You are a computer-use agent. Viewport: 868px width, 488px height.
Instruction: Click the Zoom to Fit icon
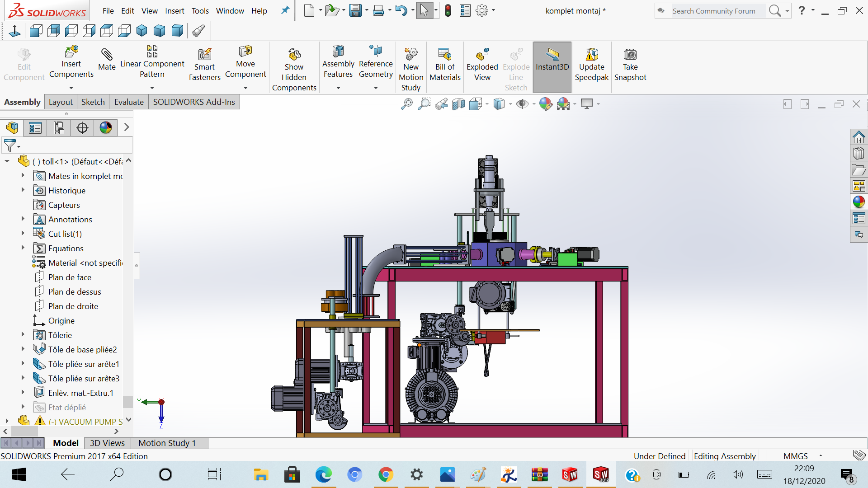coord(407,104)
